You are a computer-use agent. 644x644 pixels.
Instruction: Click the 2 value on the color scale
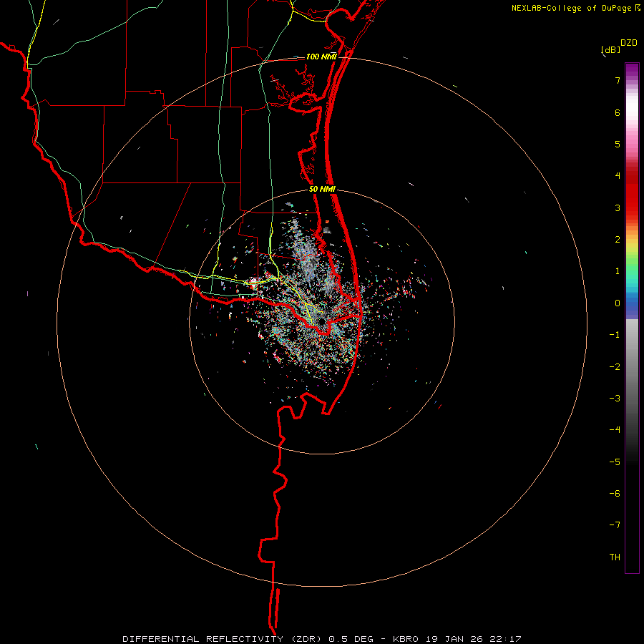point(618,240)
